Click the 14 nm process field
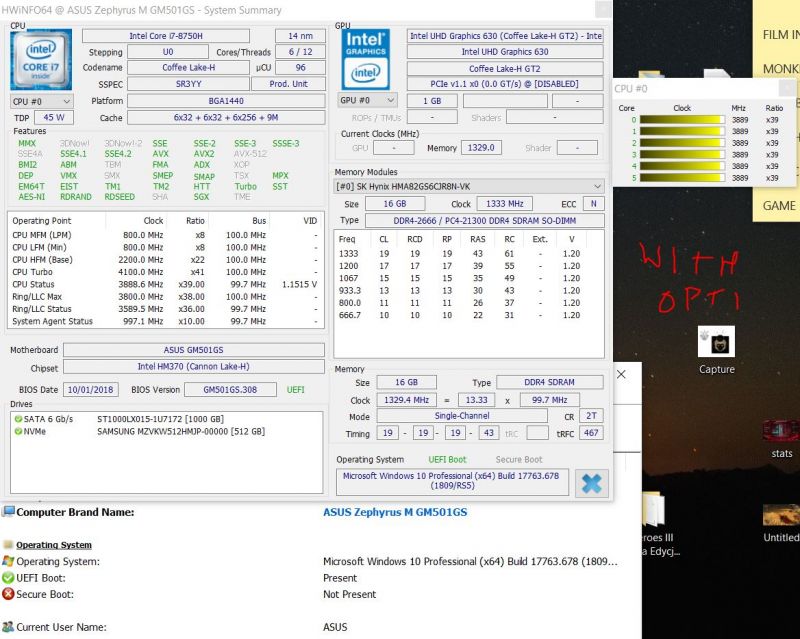This screenshot has height=639, width=800. point(300,36)
